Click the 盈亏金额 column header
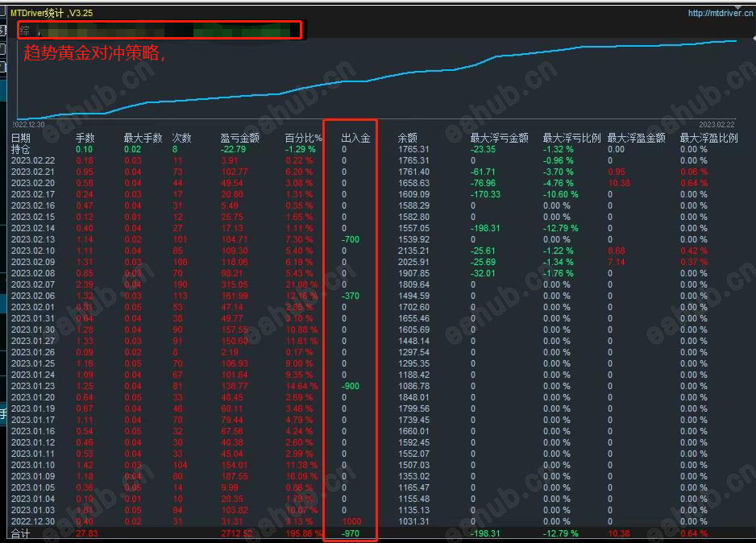756x543 pixels. [x=239, y=139]
